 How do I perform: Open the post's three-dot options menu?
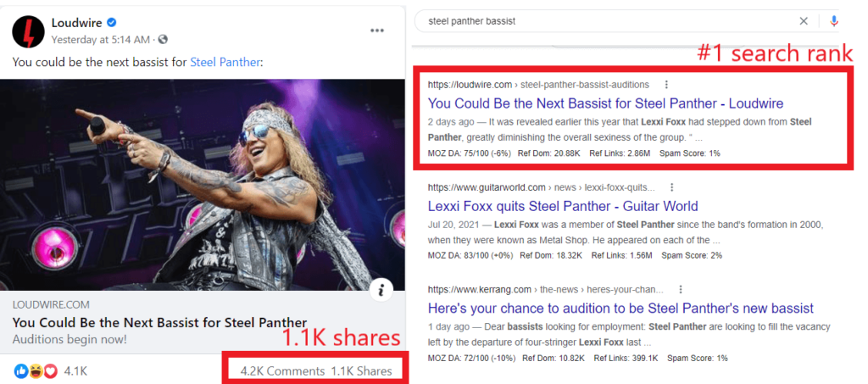click(377, 31)
